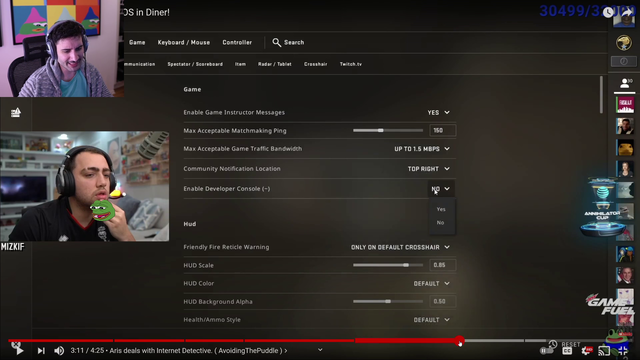640x360 pixels.
Task: Jump to Spectator / Scoreboard section
Action: (x=195, y=64)
